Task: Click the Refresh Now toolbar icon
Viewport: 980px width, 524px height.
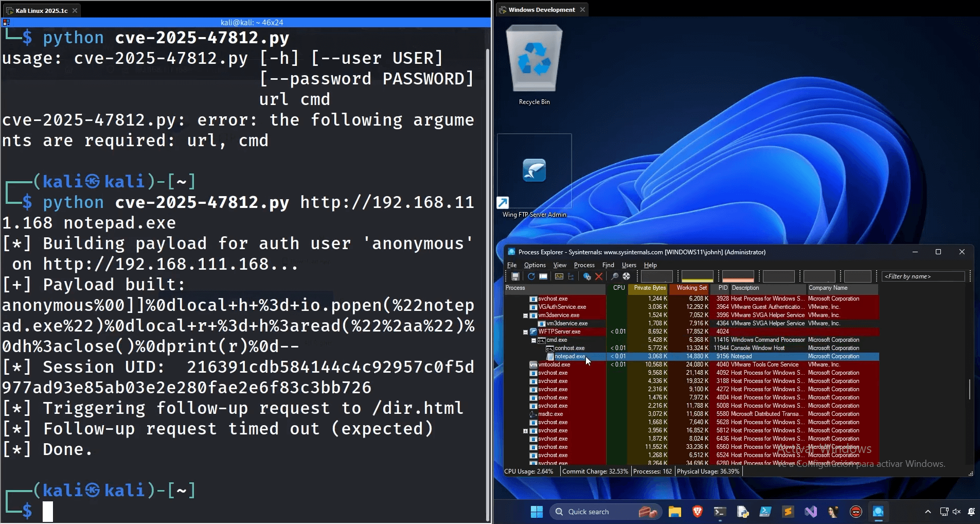Action: [x=531, y=276]
